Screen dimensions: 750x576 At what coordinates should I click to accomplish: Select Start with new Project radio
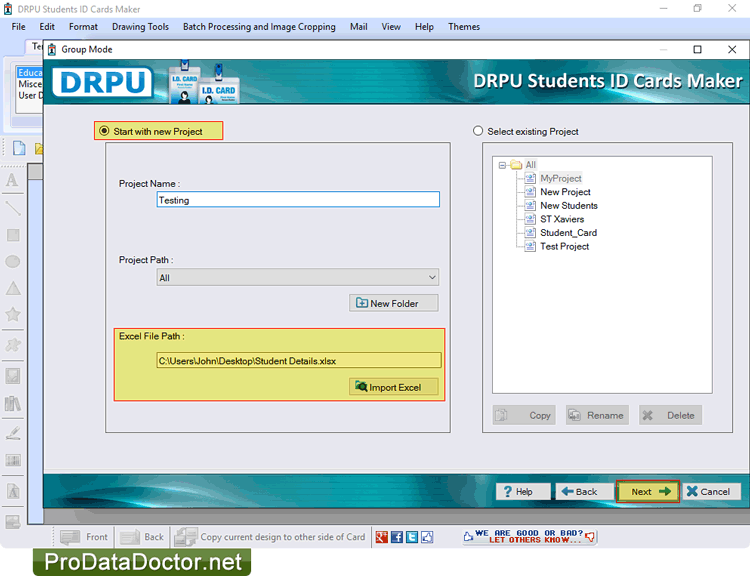[104, 131]
